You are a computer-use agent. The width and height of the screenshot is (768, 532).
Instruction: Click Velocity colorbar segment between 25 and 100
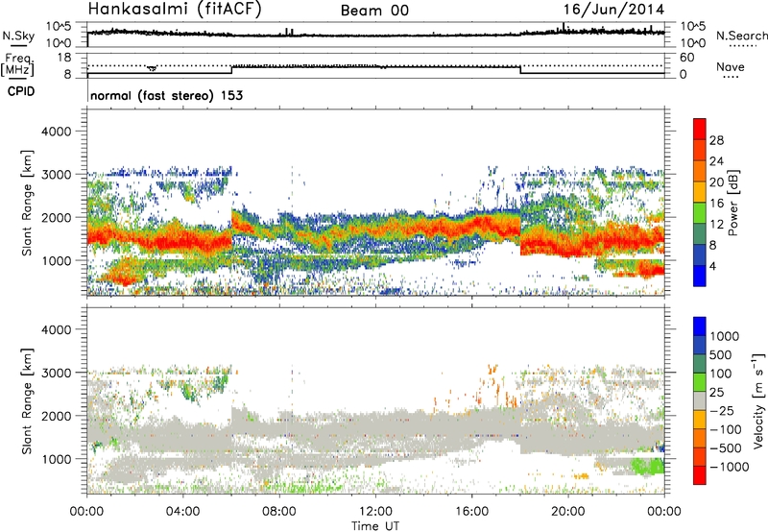coord(700,382)
